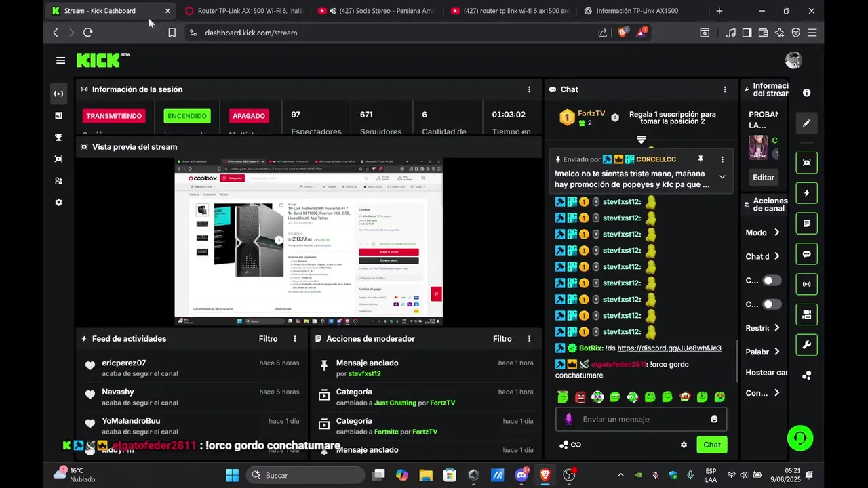This screenshot has width=868, height=488.
Task: Expand the Modo option arrow
Action: (x=776, y=232)
